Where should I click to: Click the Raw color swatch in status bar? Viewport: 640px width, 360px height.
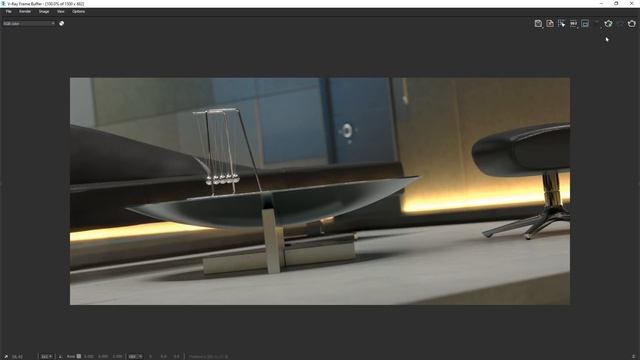click(79, 356)
